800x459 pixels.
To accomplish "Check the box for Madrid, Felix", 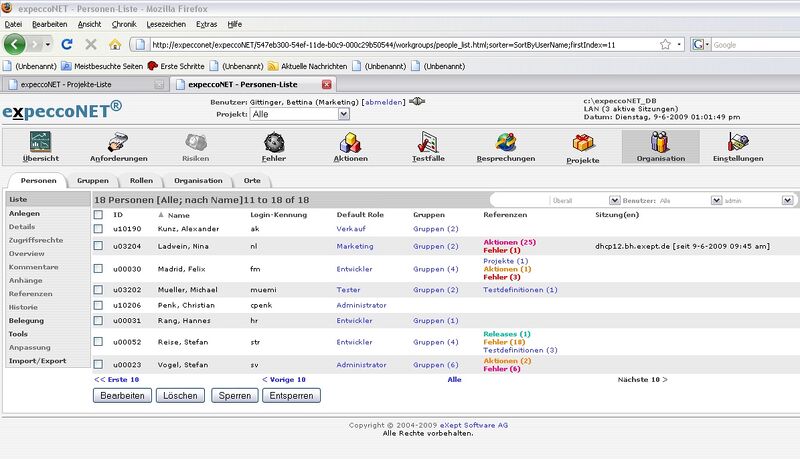I will pos(98,268).
